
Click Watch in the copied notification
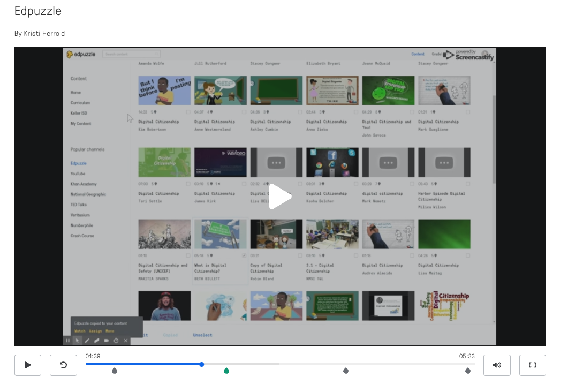(80, 331)
